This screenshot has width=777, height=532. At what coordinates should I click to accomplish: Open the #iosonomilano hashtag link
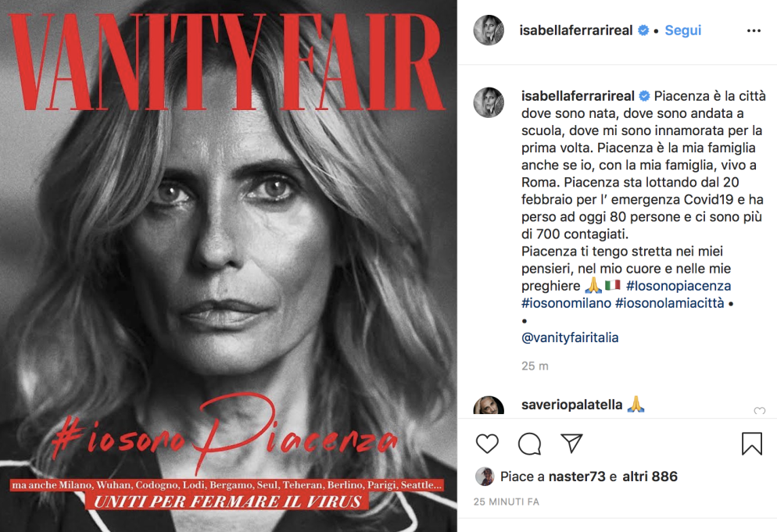point(567,302)
